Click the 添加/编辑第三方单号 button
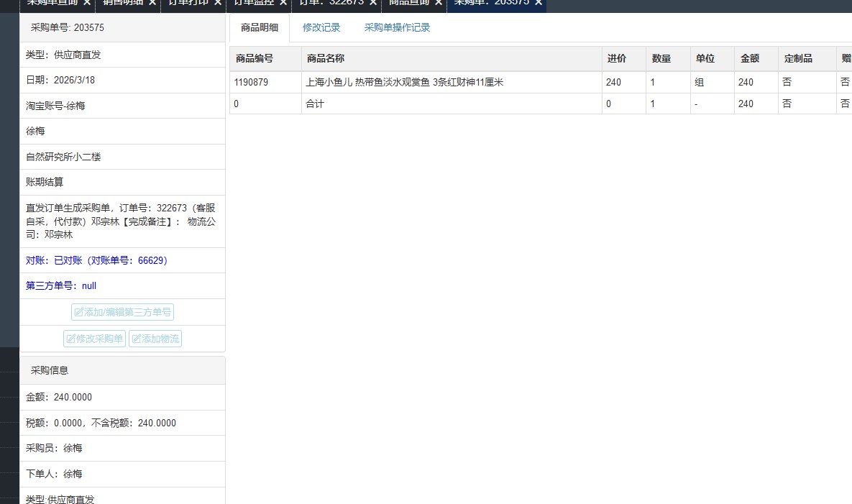The image size is (852, 504). pyautogui.click(x=122, y=312)
